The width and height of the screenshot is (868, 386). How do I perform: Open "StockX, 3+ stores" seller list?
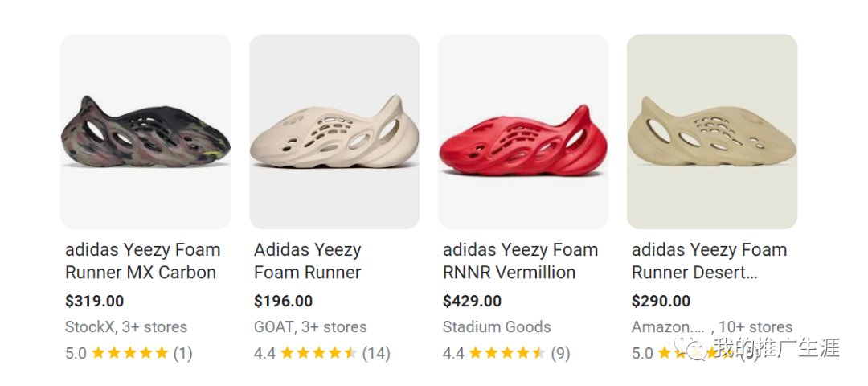[x=126, y=327]
